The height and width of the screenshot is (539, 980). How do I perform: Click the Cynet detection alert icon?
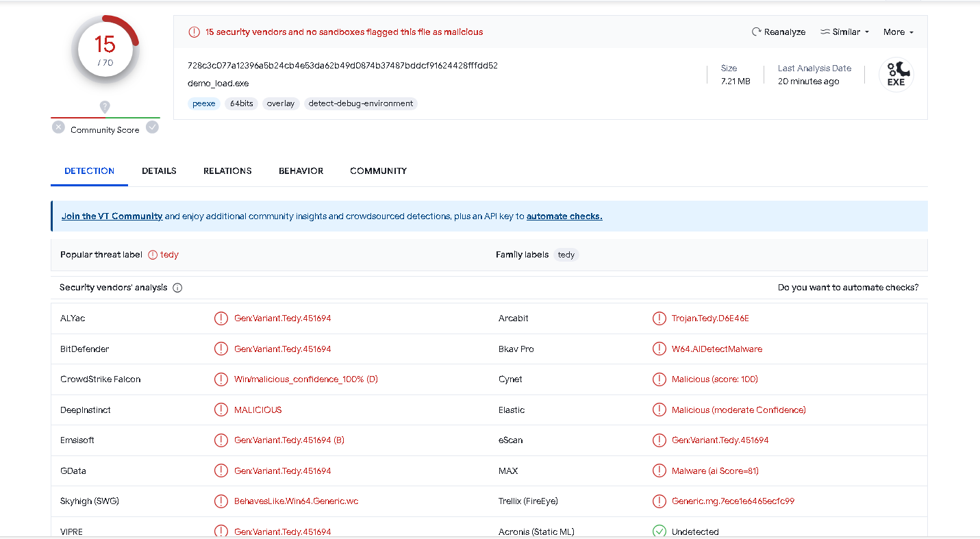coord(659,379)
